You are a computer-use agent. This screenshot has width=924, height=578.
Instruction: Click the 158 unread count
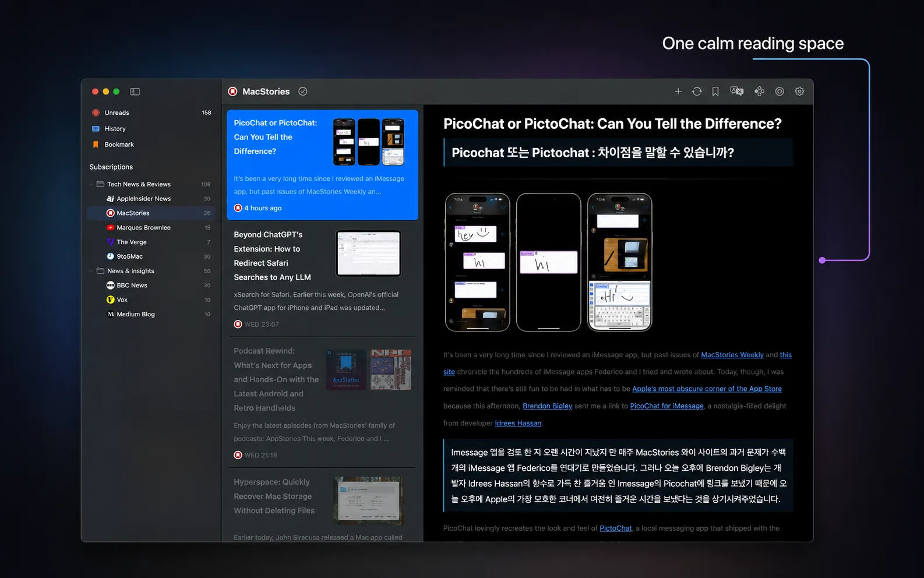coord(206,112)
